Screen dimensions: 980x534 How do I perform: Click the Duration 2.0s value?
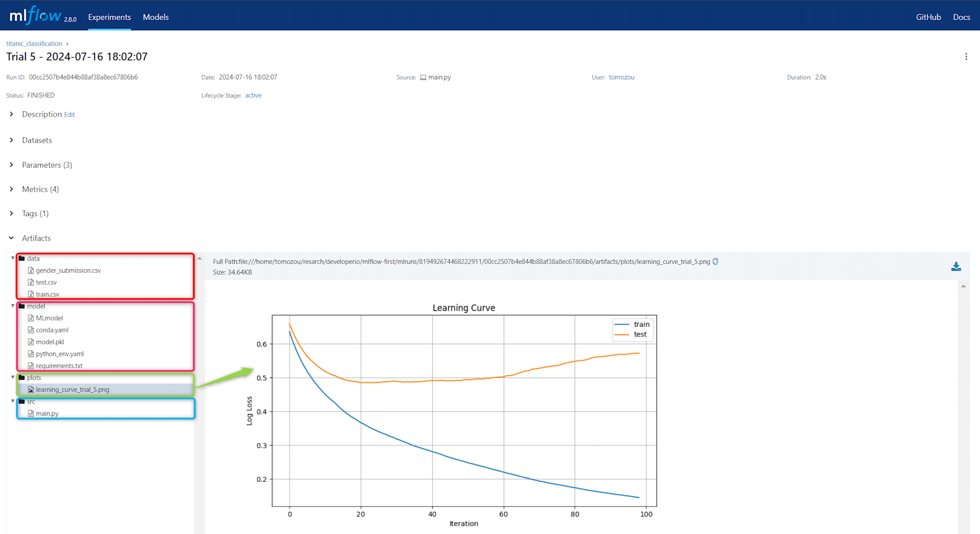pyautogui.click(x=821, y=77)
